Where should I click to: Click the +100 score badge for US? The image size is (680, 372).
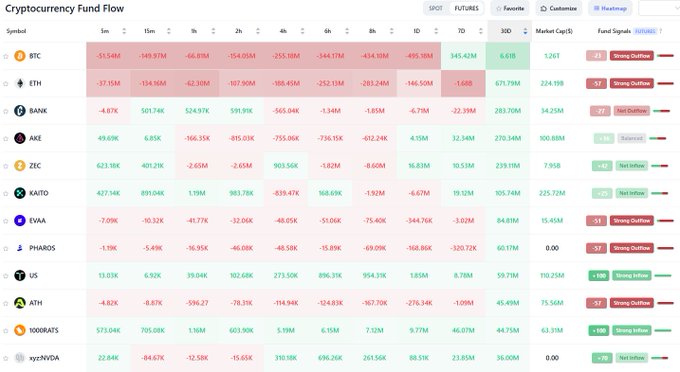(599, 275)
